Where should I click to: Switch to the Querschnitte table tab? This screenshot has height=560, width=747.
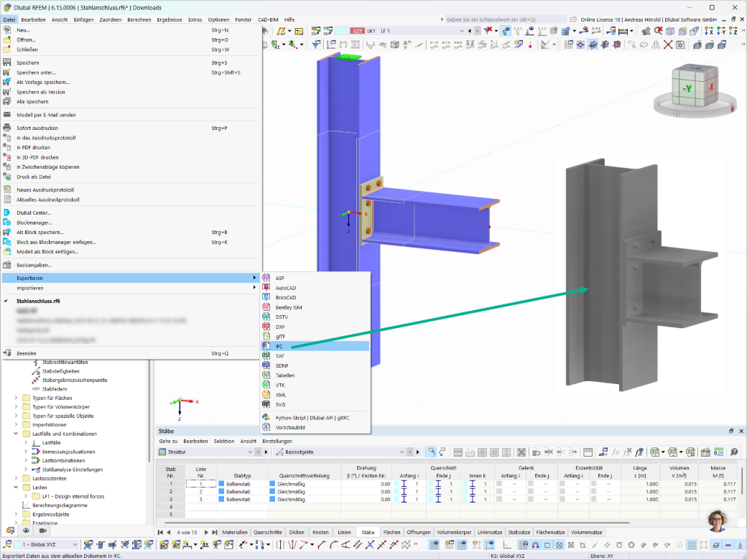coord(267,532)
